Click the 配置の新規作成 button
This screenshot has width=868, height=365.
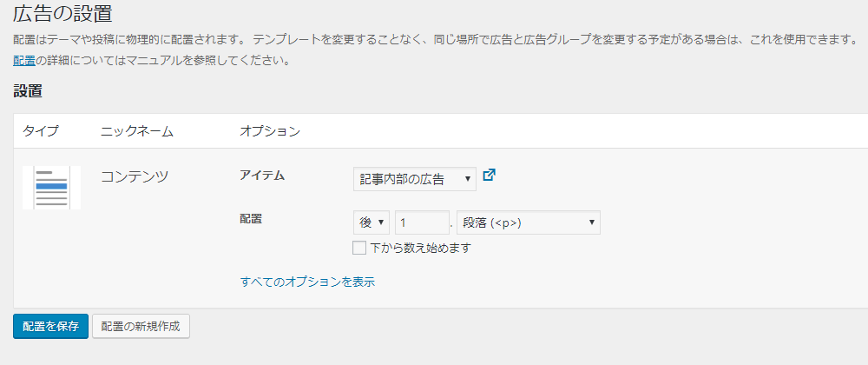141,327
